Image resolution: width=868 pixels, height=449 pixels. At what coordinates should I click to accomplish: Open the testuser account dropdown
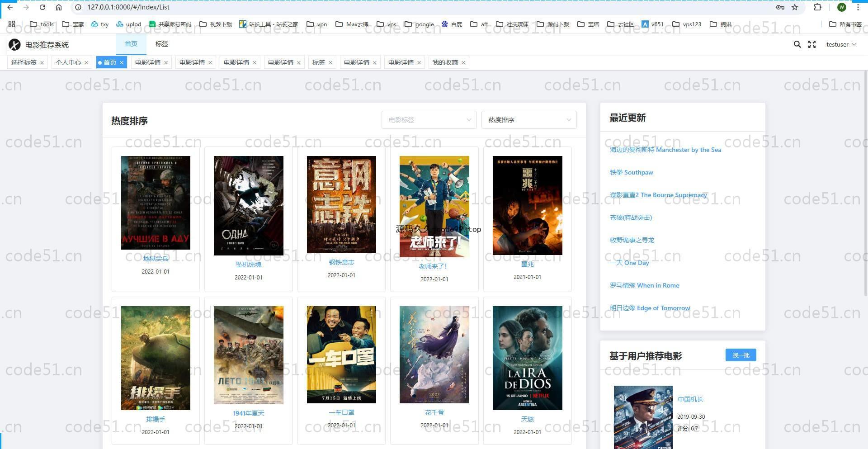(x=841, y=44)
